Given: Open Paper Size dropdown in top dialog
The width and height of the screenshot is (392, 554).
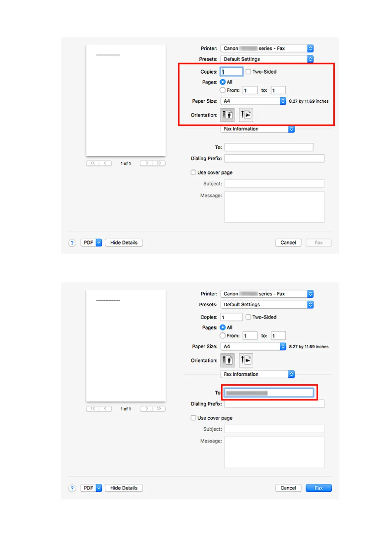Looking at the screenshot, I should pyautogui.click(x=253, y=101).
